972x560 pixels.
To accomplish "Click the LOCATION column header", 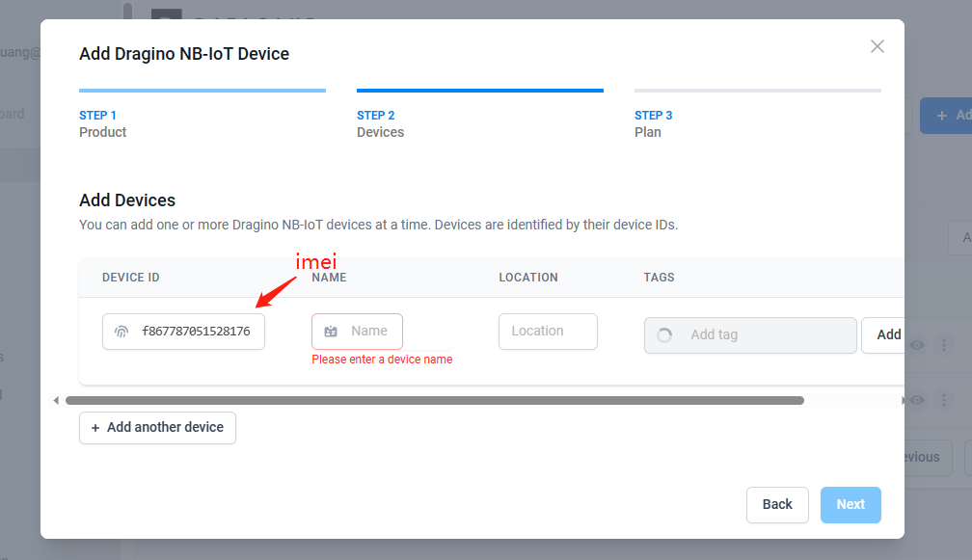I will coord(528,278).
